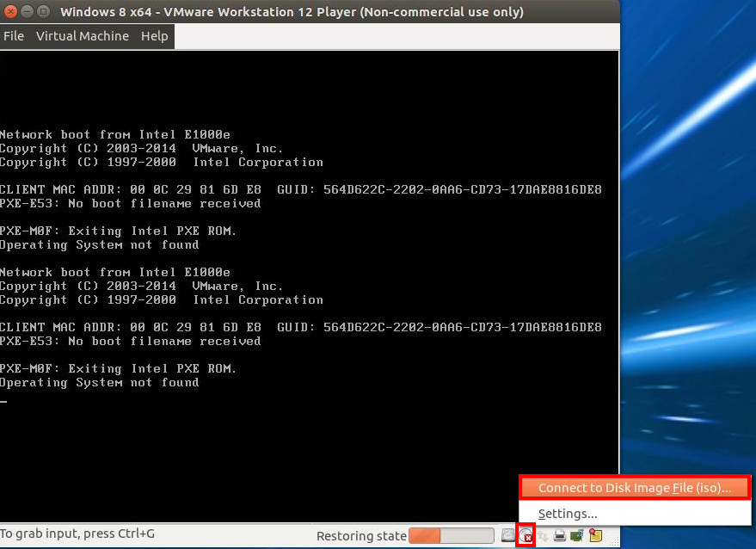
Task: Choose Connect to Disk Image File (iso)
Action: [635, 488]
